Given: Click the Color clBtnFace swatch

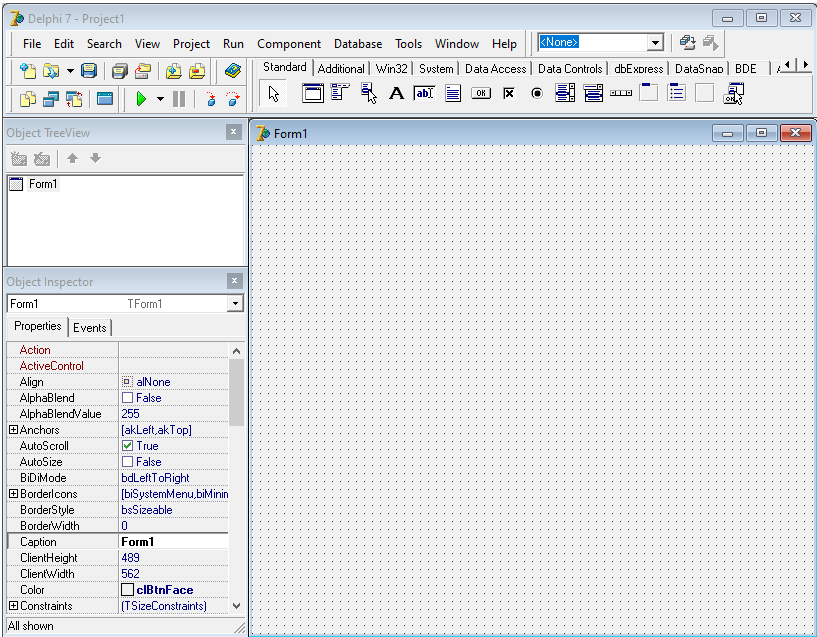Looking at the screenshot, I should click(x=127, y=590).
